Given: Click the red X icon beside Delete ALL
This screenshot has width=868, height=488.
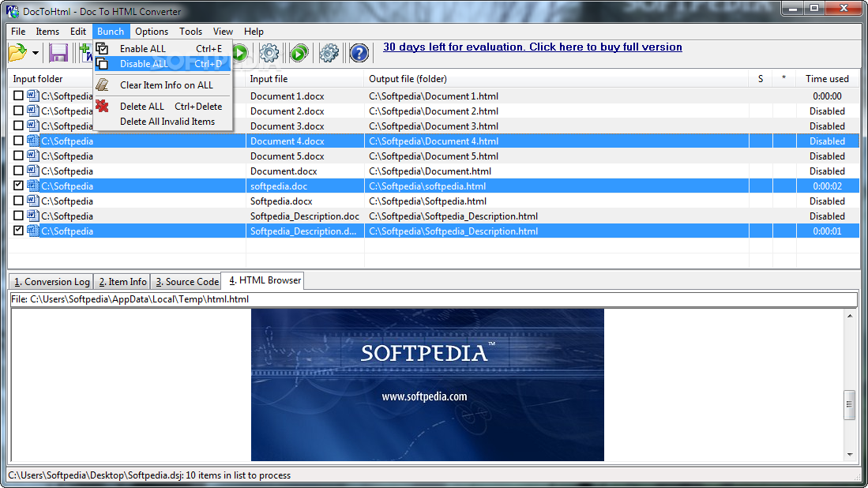Looking at the screenshot, I should 103,107.
